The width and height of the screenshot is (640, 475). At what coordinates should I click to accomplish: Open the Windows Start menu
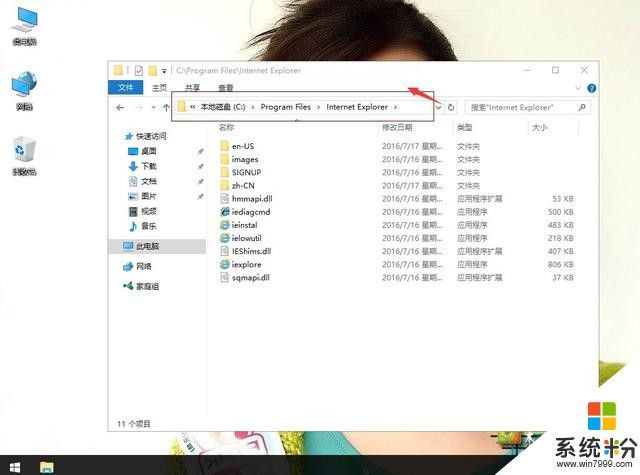tap(15, 466)
